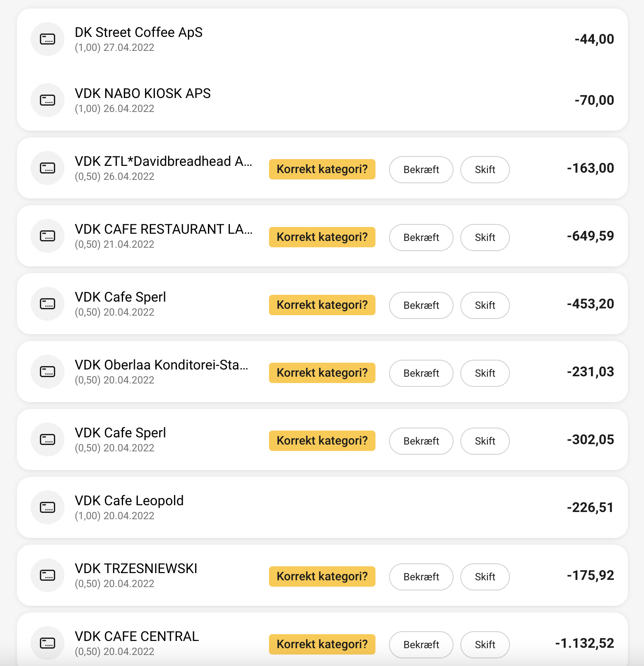Click card icon beside VDK Cafe Leopold
The width and height of the screenshot is (644, 666).
48,507
